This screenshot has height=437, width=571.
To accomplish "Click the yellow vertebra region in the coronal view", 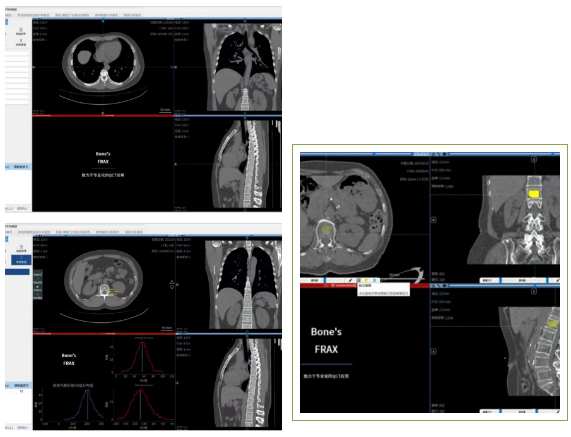I will [x=534, y=194].
